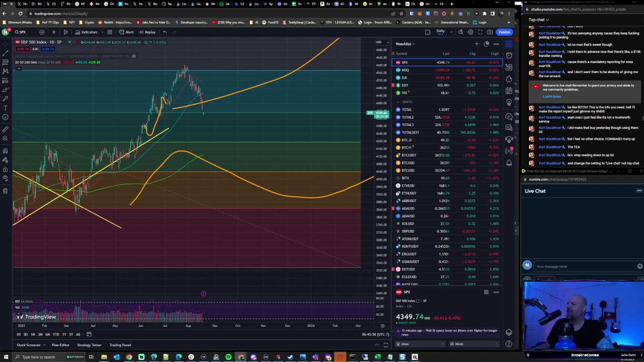Viewport: 644px width, 362px height.
Task: Open the Pine Editor tab
Action: pyautogui.click(x=60, y=345)
